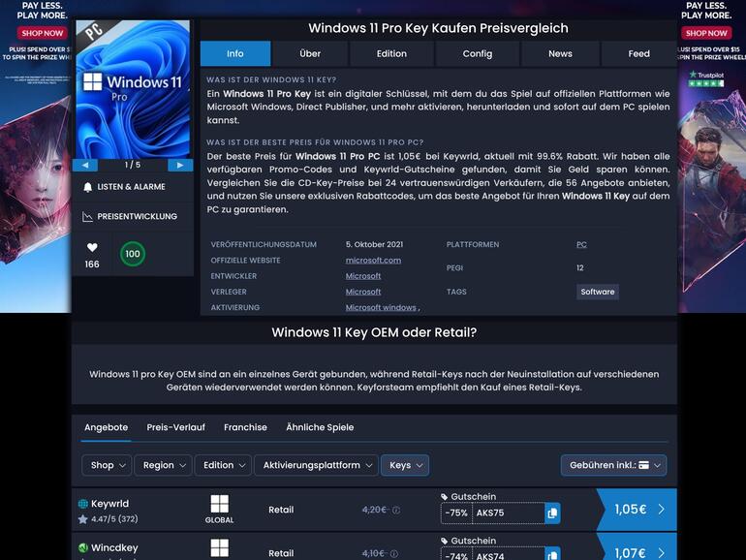Click the Keywrld shop name

[109, 504]
